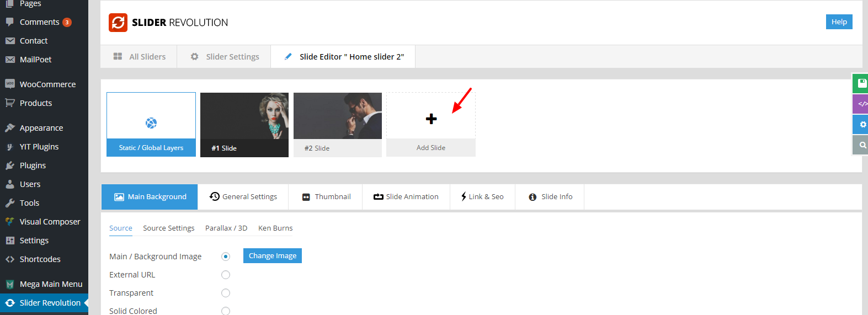Click the Comments speech bubble icon

coord(10,22)
